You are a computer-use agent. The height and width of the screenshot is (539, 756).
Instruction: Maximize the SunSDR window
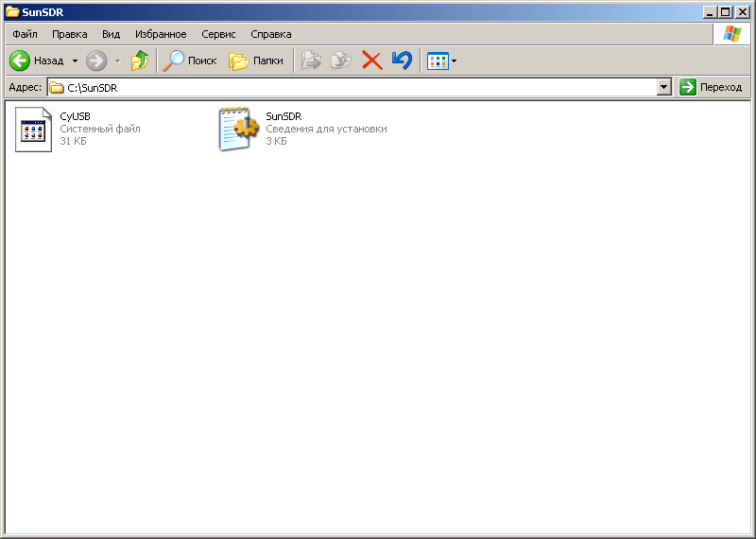click(x=725, y=12)
